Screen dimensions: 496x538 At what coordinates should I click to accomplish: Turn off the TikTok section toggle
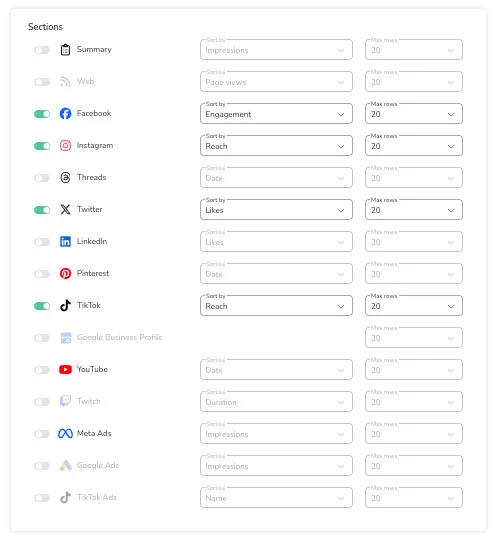(x=42, y=306)
